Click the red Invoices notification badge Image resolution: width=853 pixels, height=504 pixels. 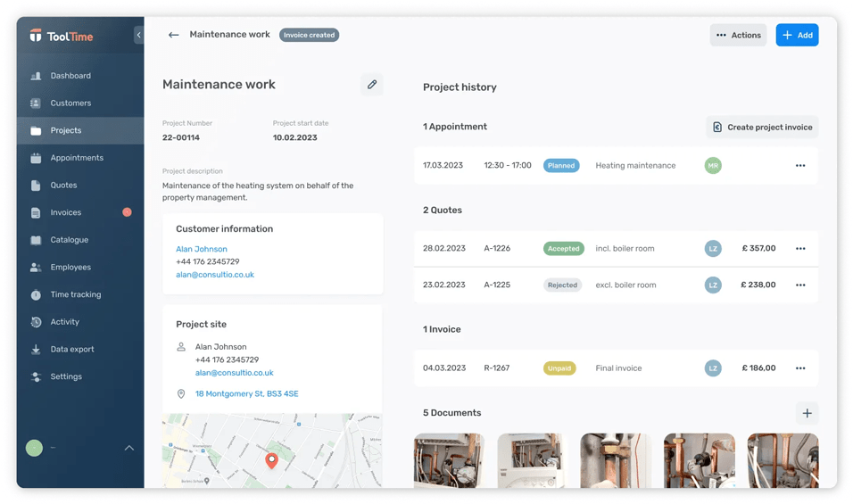[127, 212]
